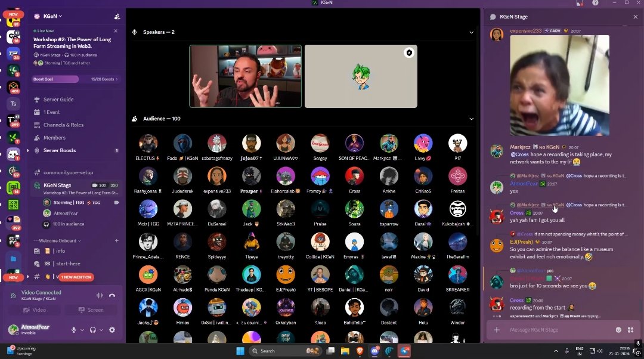This screenshot has height=359, width=644.
Task: Open Brave browser from the taskbar
Action: click(x=360, y=351)
